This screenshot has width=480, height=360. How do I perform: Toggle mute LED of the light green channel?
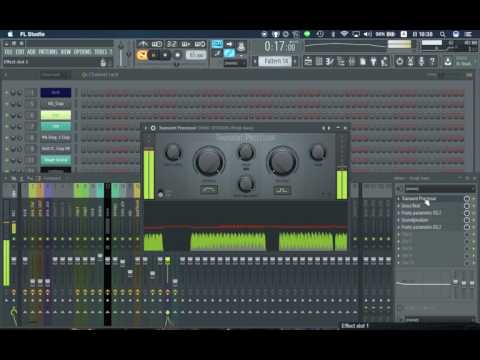(x=7, y=115)
